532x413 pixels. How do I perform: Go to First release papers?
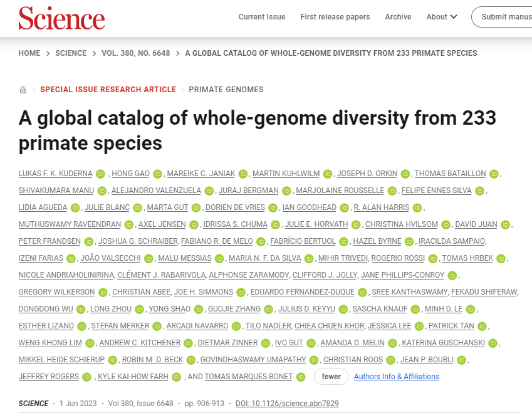tap(335, 17)
